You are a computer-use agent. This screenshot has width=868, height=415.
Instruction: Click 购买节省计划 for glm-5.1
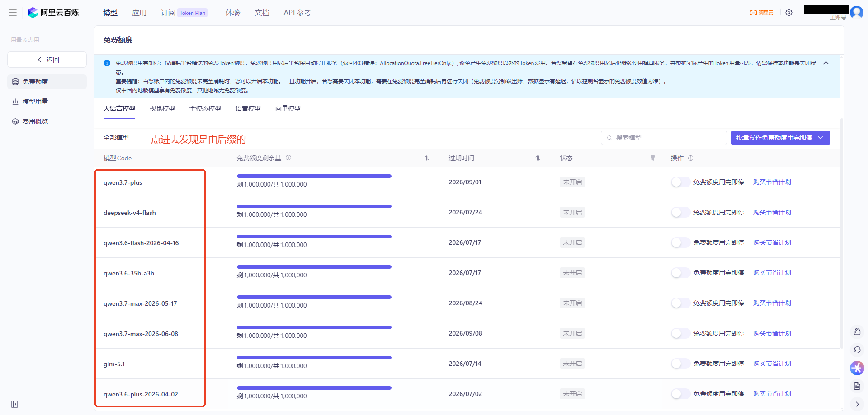point(772,364)
